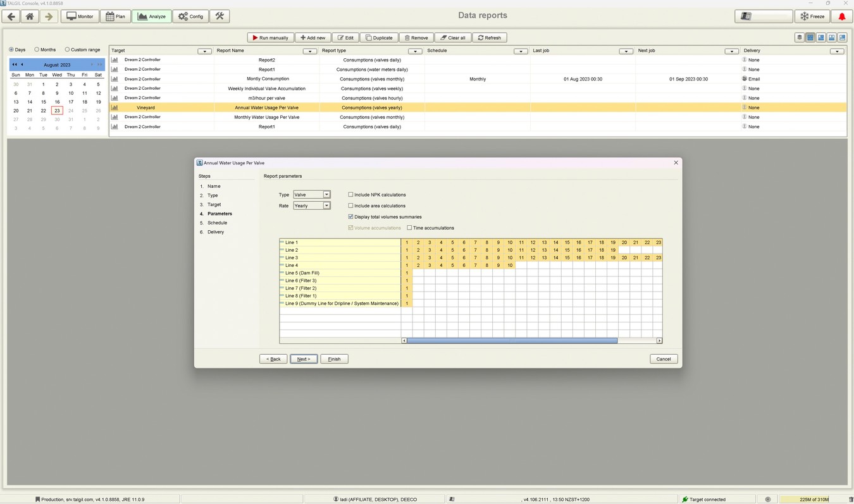The image size is (854, 504).
Task: Open the Schedule column filter dropdown
Action: click(x=521, y=51)
